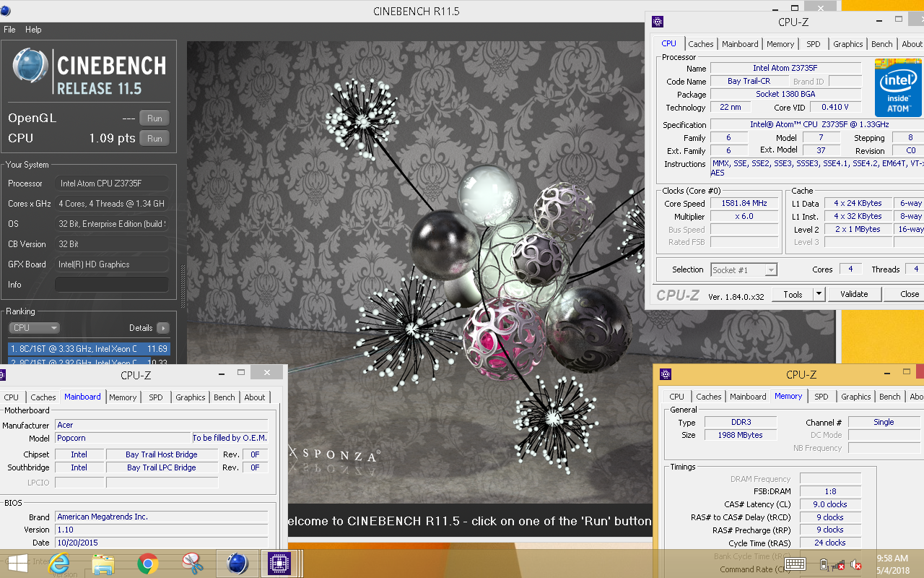Click the CPU name field Intel Atom Z3735F
The height and width of the screenshot is (578, 924).
[785, 69]
